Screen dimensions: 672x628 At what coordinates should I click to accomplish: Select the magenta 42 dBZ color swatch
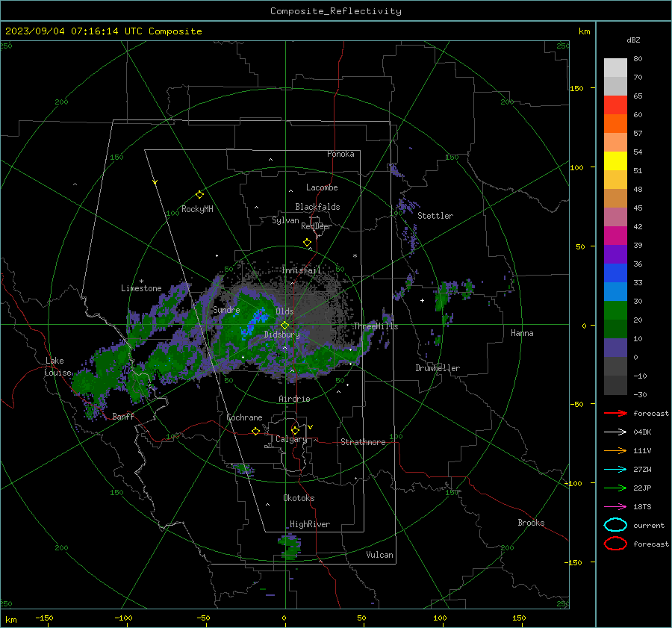615,236
